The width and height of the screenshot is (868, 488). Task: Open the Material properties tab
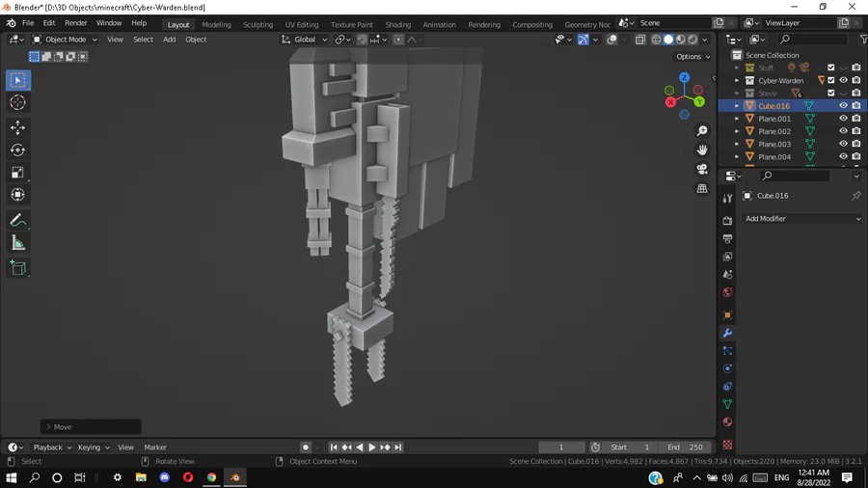pos(727,422)
